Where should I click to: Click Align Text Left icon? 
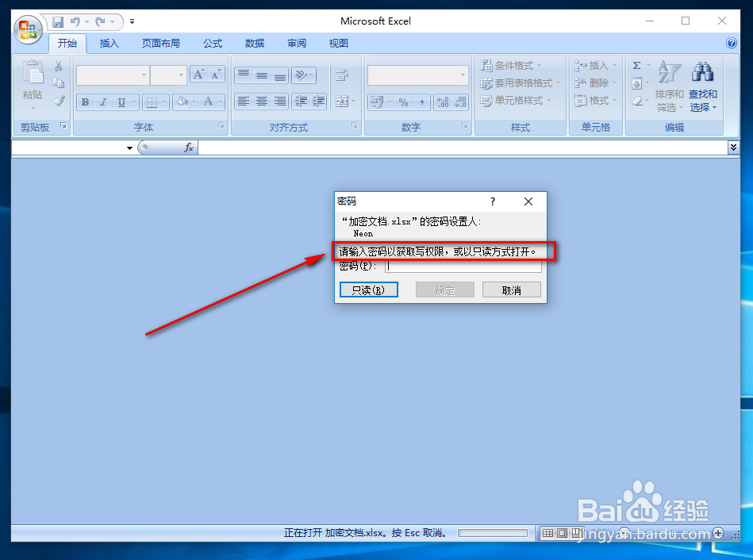point(244,102)
